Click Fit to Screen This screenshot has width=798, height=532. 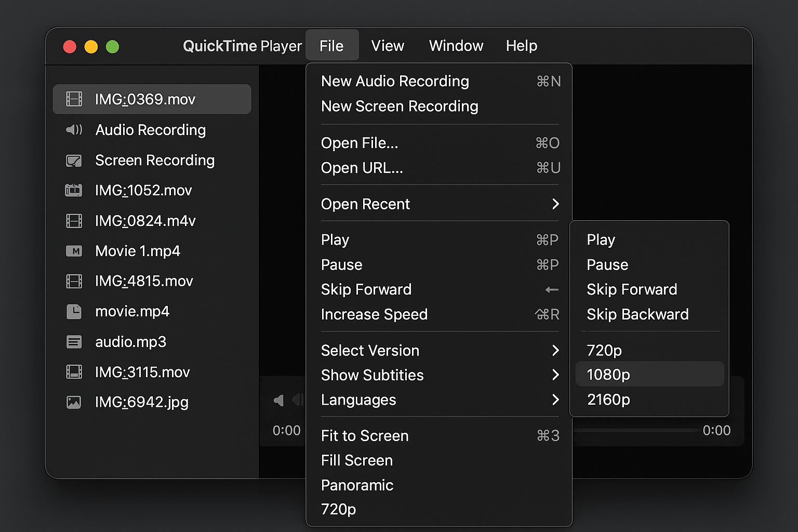click(x=364, y=436)
